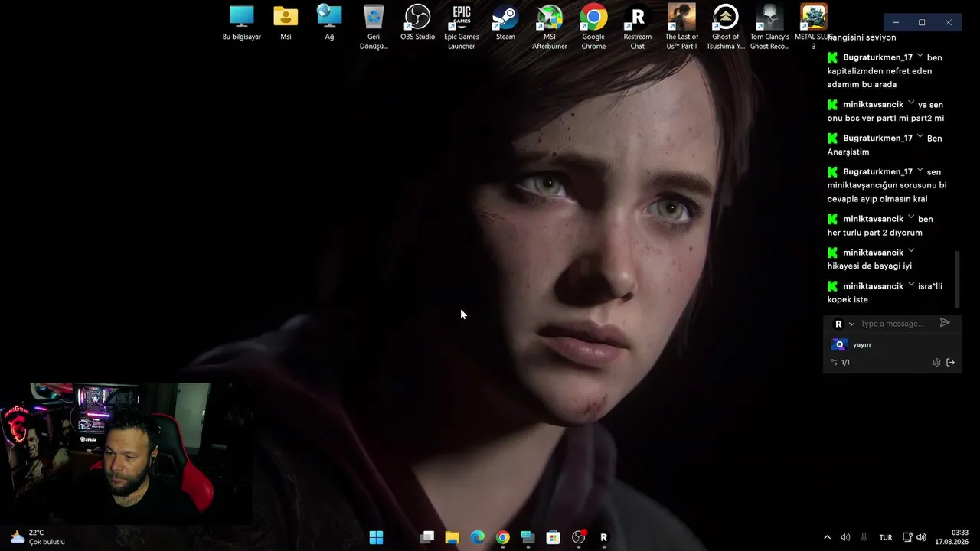Open chevron menu on 'Ben Anarşistim' message

920,137
